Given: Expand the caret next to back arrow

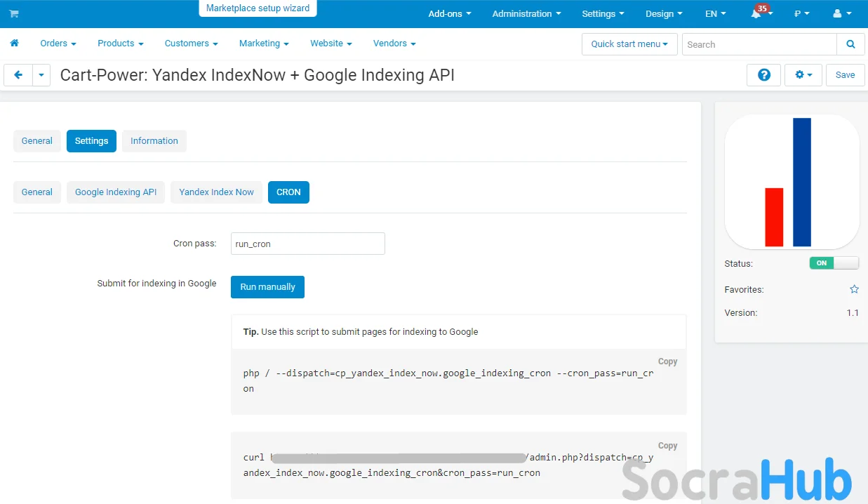Looking at the screenshot, I should (x=41, y=75).
